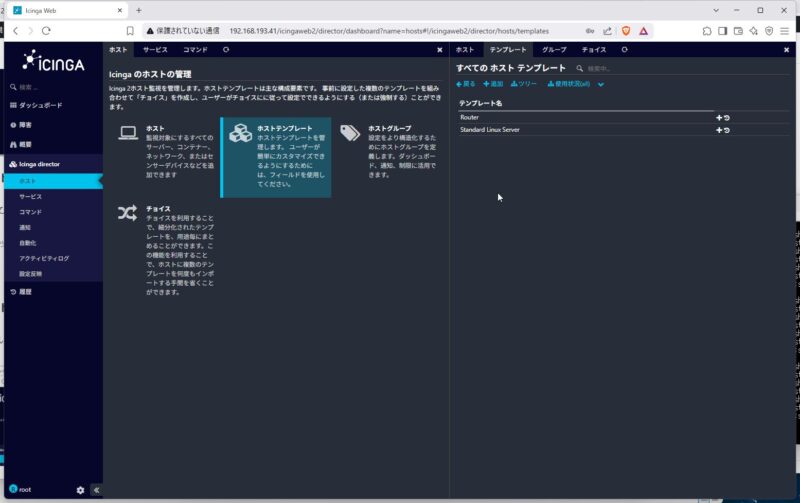Screen dimensions: 800x503
Task: Open the Icinga logo home link
Action: [53, 61]
